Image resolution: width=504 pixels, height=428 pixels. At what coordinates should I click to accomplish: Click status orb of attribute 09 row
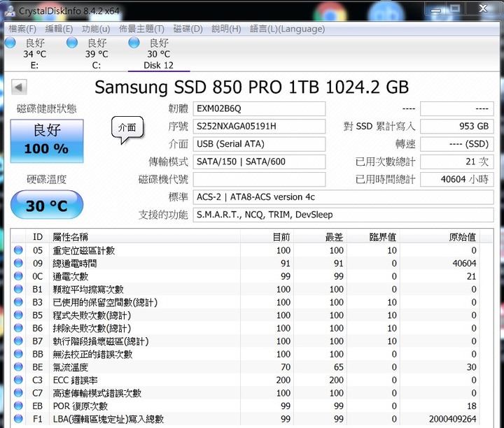18,263
